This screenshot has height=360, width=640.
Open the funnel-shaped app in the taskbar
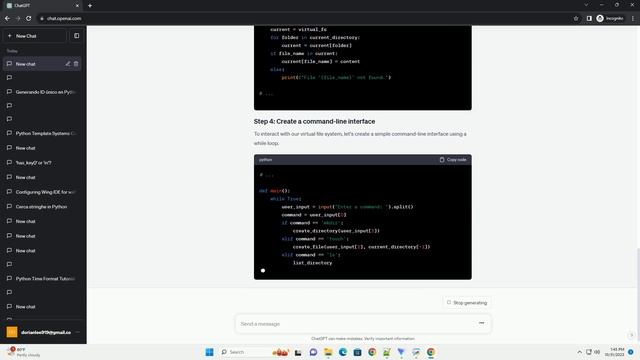[401, 352]
